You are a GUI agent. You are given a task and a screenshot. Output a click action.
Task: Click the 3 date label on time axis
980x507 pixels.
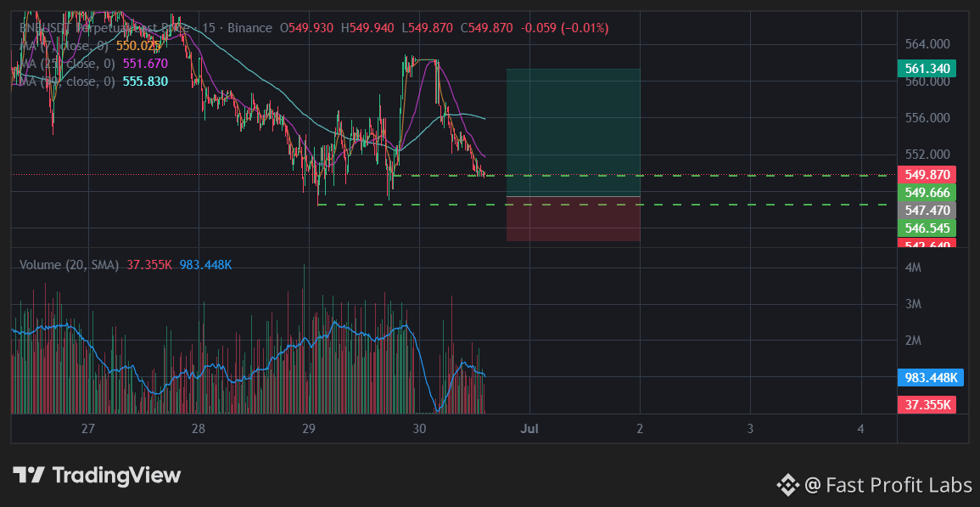[750, 429]
